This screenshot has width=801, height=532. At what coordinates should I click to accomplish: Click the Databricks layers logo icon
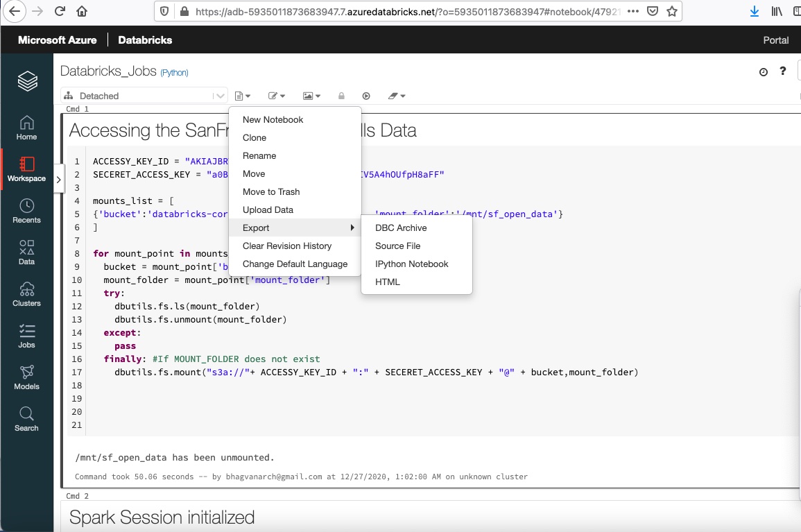pos(27,80)
